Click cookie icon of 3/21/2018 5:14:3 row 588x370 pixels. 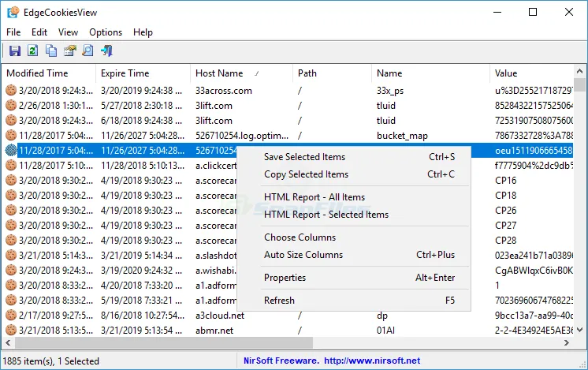pos(11,255)
